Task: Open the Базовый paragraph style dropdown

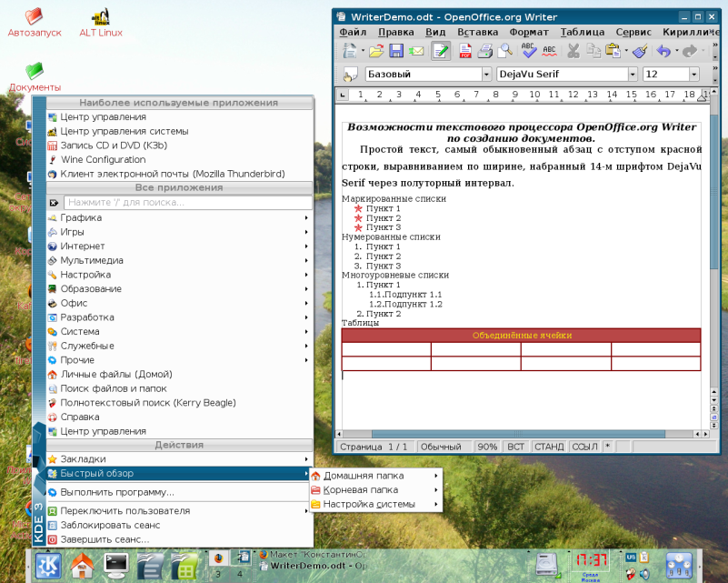Action: pos(486,74)
